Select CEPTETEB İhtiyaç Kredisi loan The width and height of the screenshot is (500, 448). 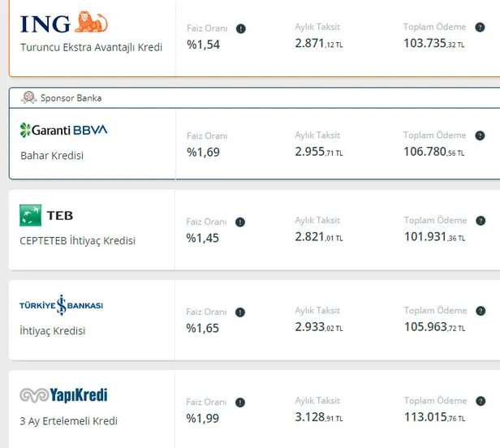pyautogui.click(x=78, y=241)
